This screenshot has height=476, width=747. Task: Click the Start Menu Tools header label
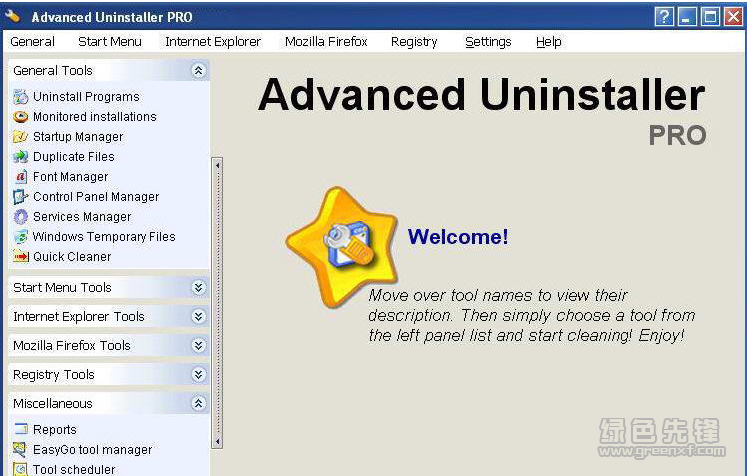pos(62,287)
